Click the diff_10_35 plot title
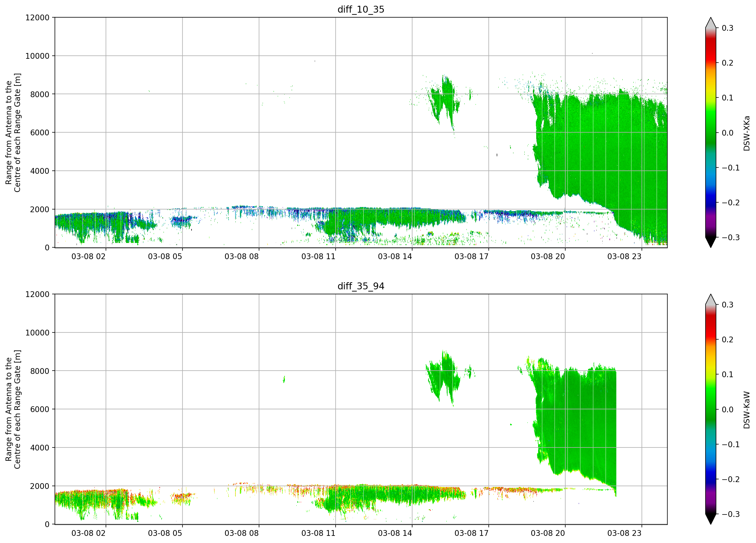 click(x=361, y=9)
